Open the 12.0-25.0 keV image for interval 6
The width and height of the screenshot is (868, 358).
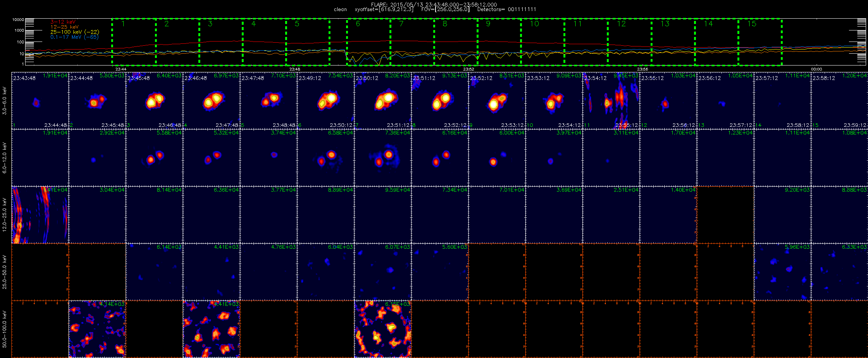click(325, 215)
